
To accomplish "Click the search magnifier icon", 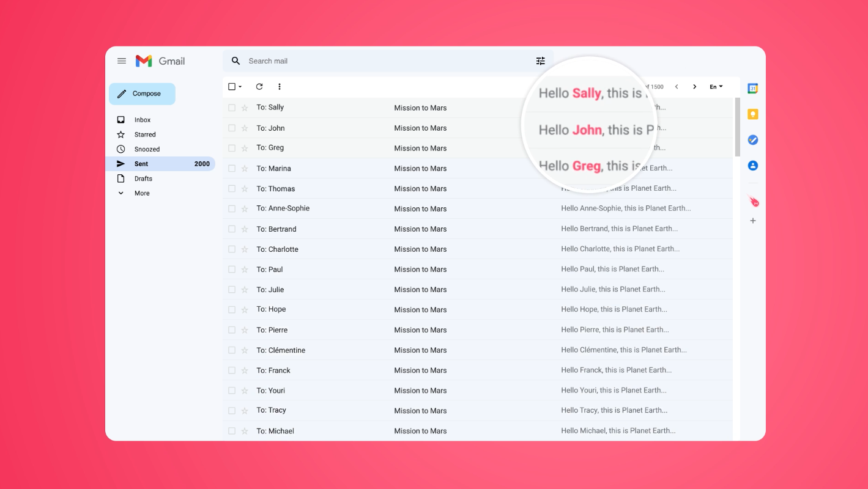I will 236,61.
